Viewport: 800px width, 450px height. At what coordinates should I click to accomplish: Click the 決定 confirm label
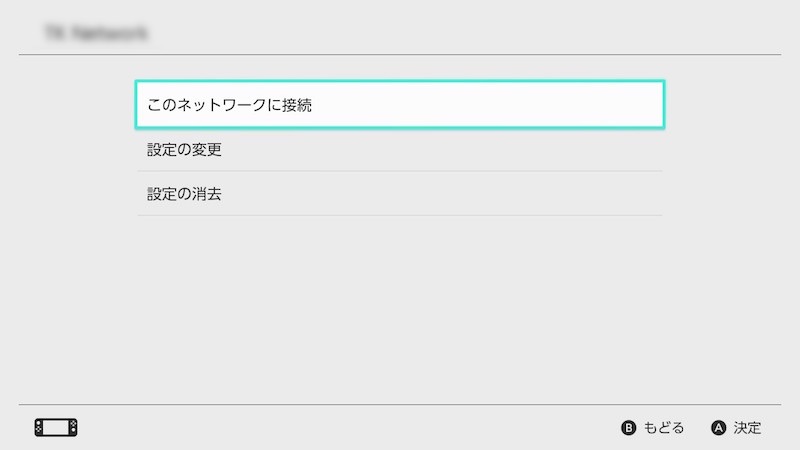(x=747, y=428)
